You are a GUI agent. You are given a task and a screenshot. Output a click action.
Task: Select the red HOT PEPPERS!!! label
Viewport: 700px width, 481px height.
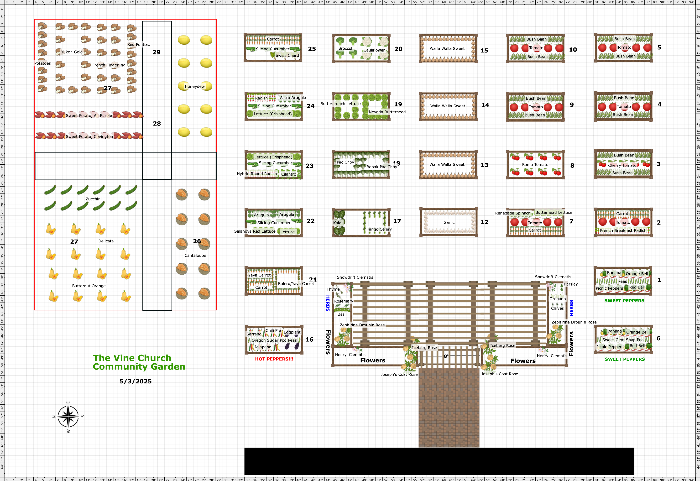[274, 359]
